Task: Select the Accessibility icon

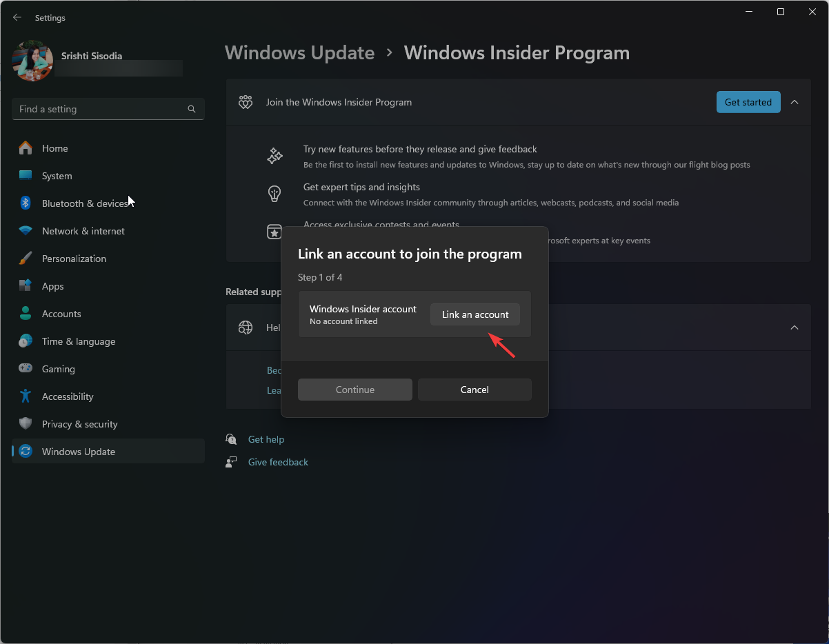Action: (x=25, y=396)
